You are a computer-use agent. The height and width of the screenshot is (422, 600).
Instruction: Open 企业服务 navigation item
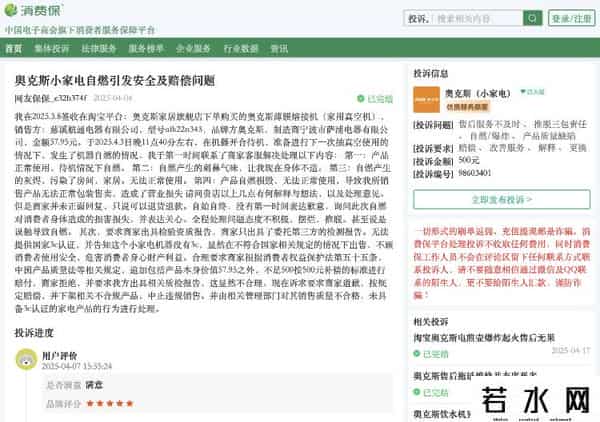point(193,48)
